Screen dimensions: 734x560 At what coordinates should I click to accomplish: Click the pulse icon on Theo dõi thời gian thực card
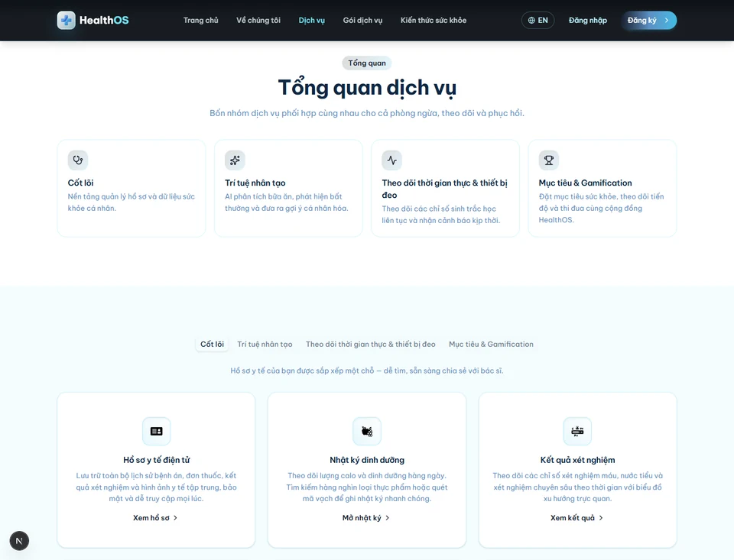tap(391, 160)
